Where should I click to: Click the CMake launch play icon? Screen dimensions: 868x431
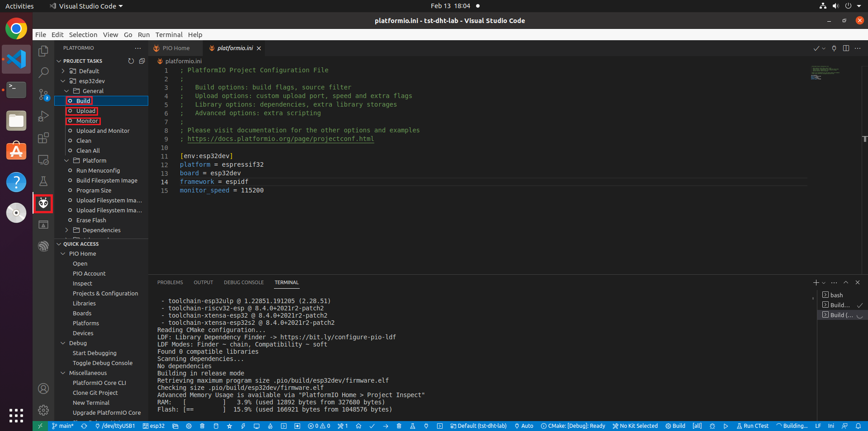coord(726,426)
